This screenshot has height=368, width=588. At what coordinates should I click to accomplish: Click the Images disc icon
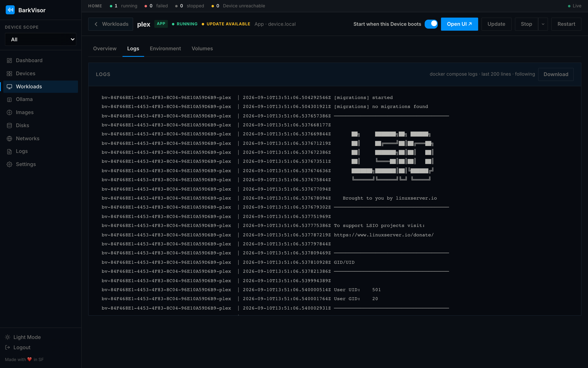click(9, 112)
